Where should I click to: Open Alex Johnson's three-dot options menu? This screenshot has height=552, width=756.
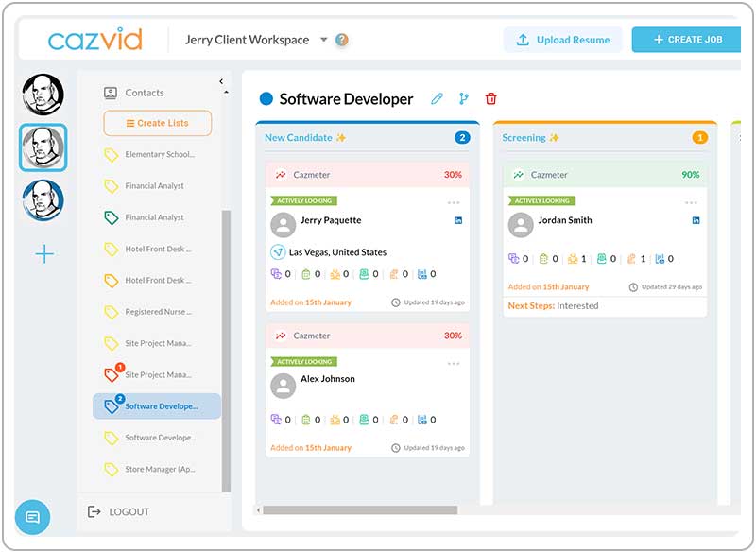[x=454, y=364]
